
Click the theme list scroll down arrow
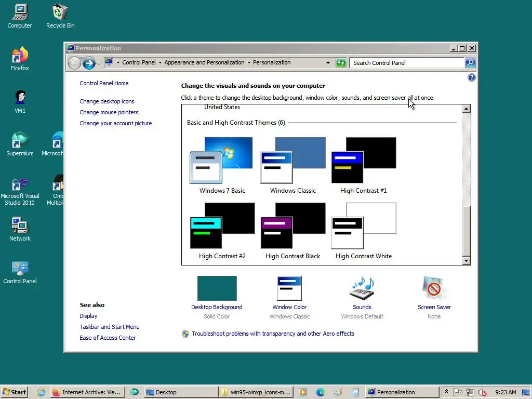[466, 261]
